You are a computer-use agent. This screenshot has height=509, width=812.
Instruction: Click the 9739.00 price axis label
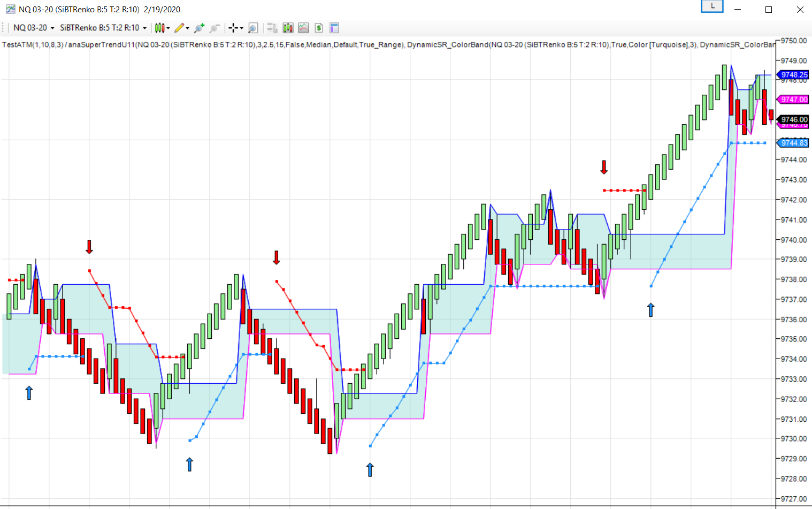tap(794, 259)
